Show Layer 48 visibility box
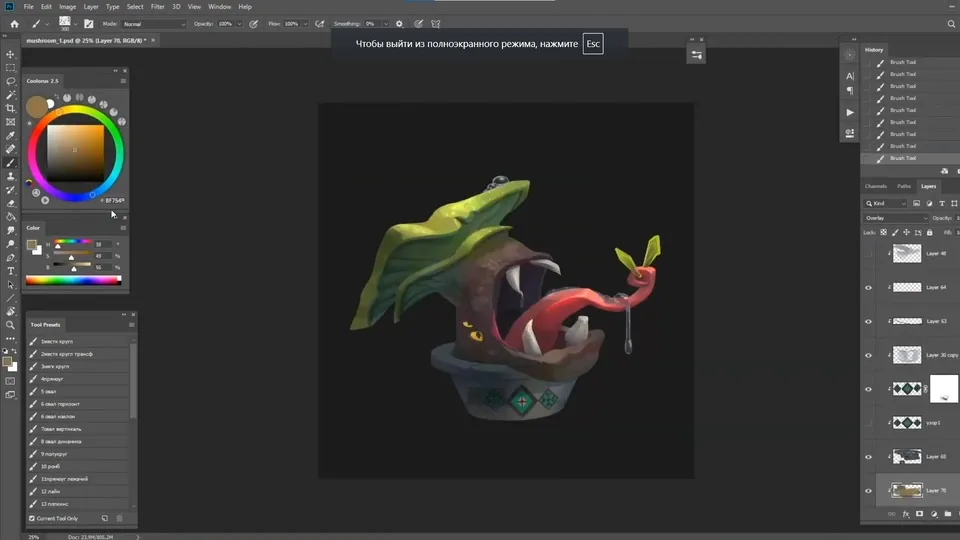 coord(868,253)
